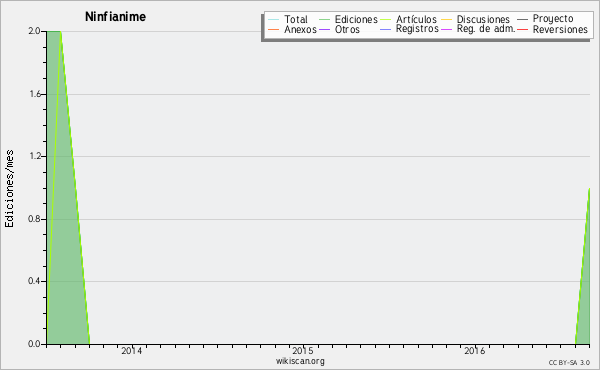Click the orange Anexos legend line swatch
Image resolution: width=600 pixels, height=370 pixels.
274,29
